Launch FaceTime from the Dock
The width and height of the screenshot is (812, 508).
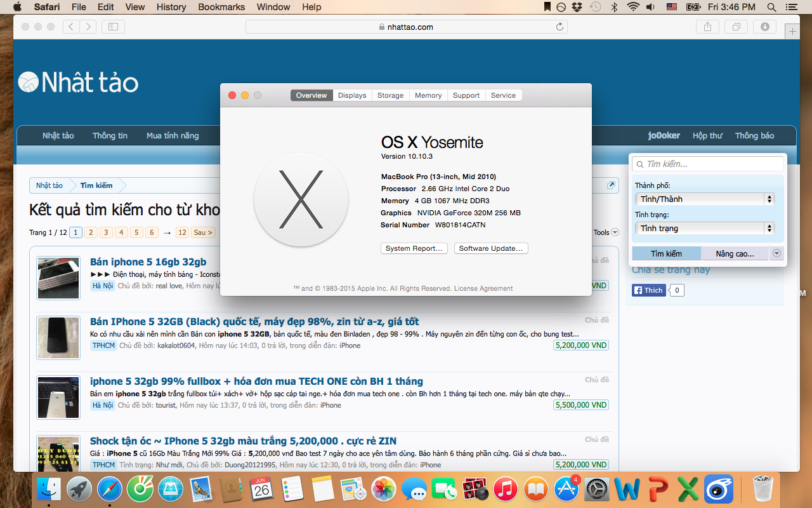pos(445,489)
